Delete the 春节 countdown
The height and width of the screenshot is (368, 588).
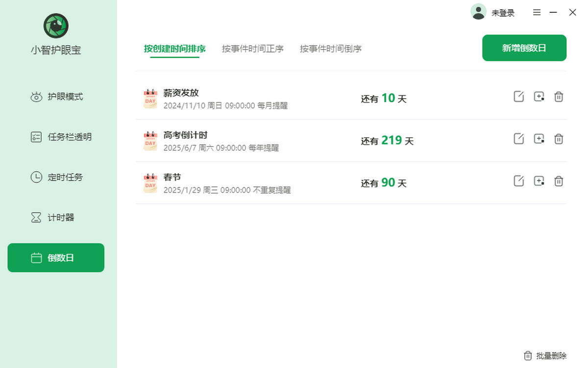(x=559, y=181)
